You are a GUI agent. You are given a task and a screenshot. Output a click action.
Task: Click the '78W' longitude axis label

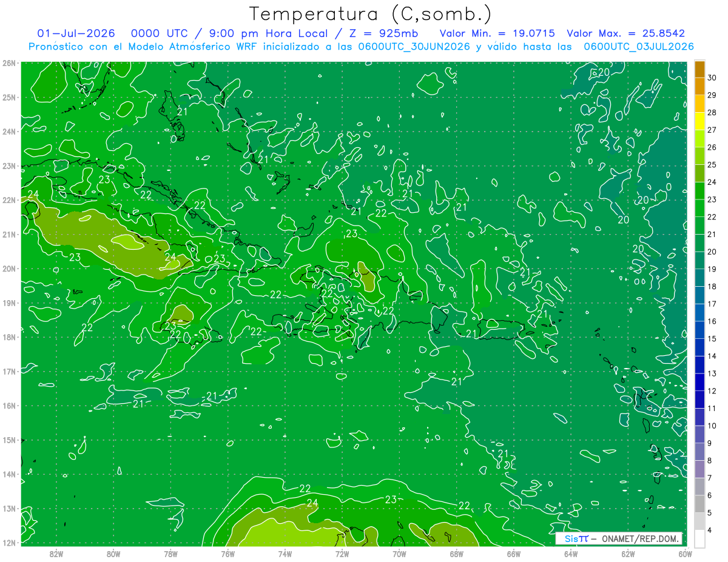(x=170, y=554)
